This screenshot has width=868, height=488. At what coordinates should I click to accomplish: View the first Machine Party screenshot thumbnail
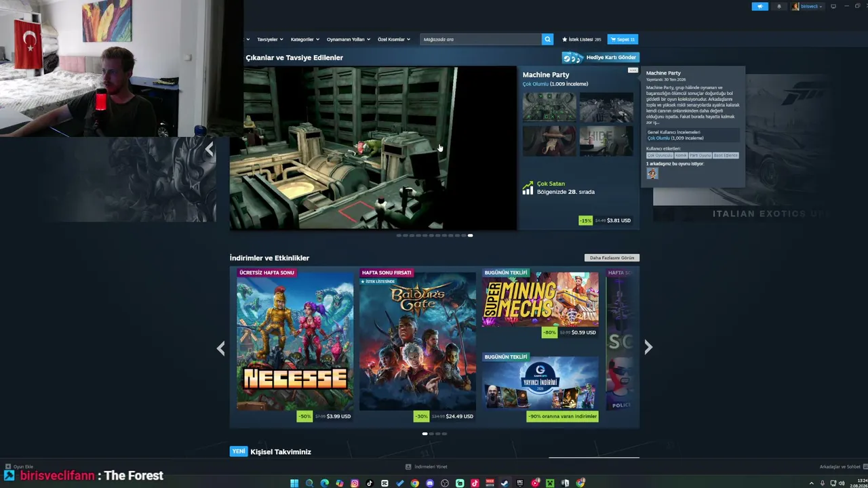pyautogui.click(x=549, y=106)
